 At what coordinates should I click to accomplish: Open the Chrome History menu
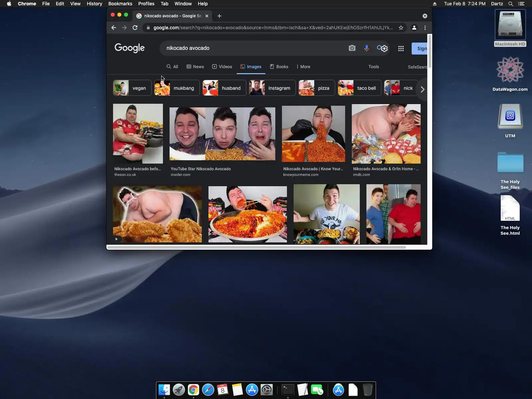pos(94,4)
